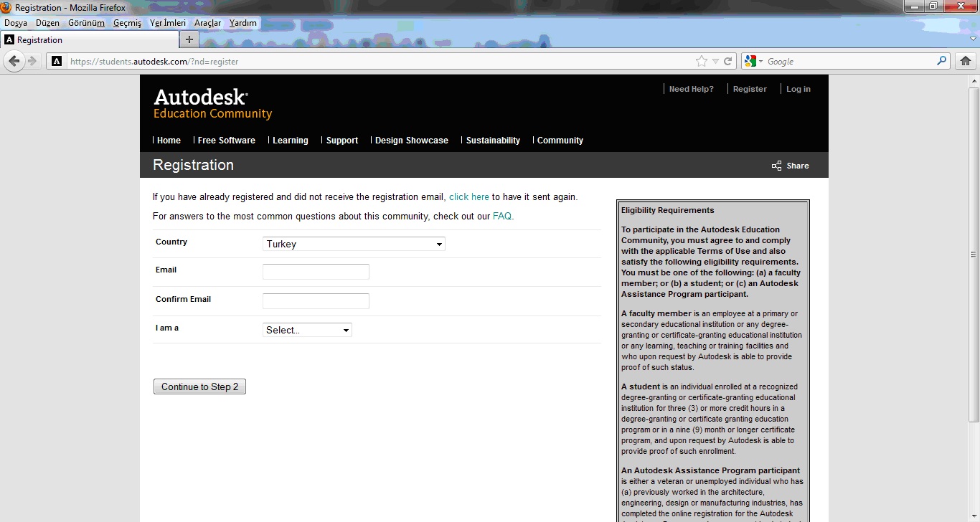Image resolution: width=980 pixels, height=522 pixels.
Task: Open Sustainability navigation item
Action: click(493, 141)
